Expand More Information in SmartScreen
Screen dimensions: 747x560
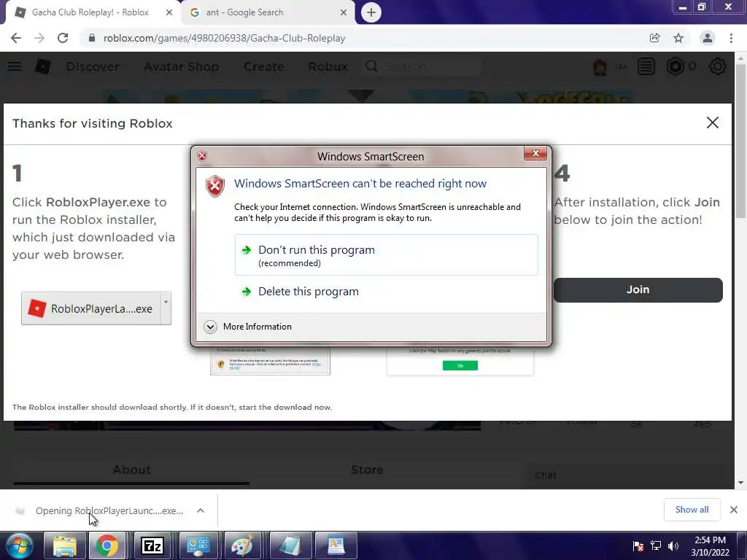248,327
